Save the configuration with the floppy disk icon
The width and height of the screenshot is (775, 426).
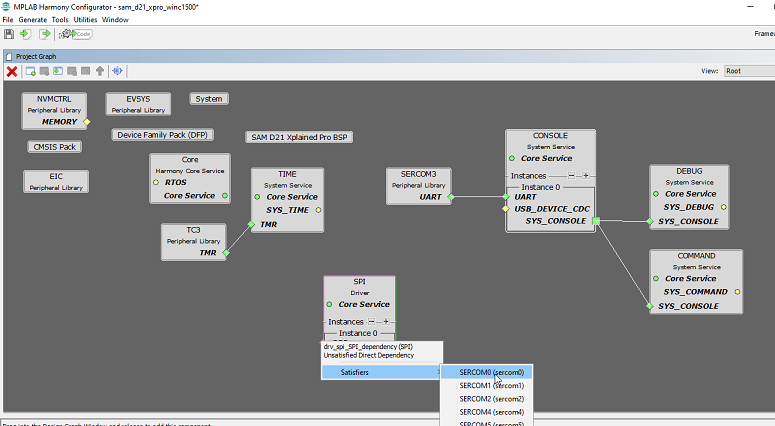click(x=9, y=34)
